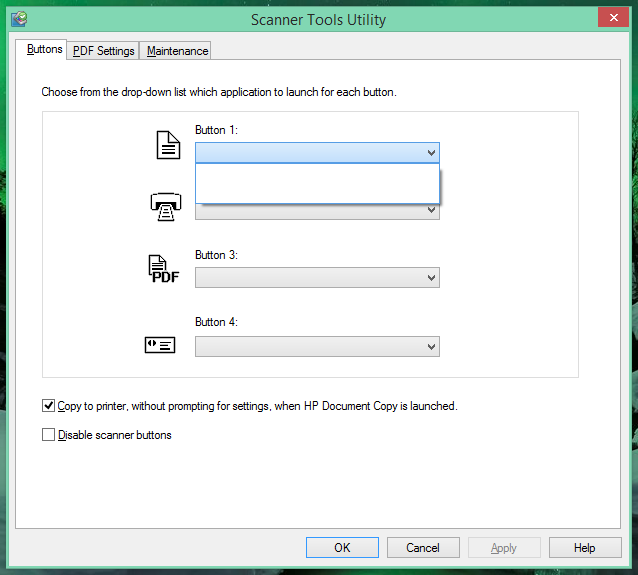This screenshot has width=638, height=575.
Task: Click the 'Choose from the drop-down list' instruction text
Action: (219, 92)
